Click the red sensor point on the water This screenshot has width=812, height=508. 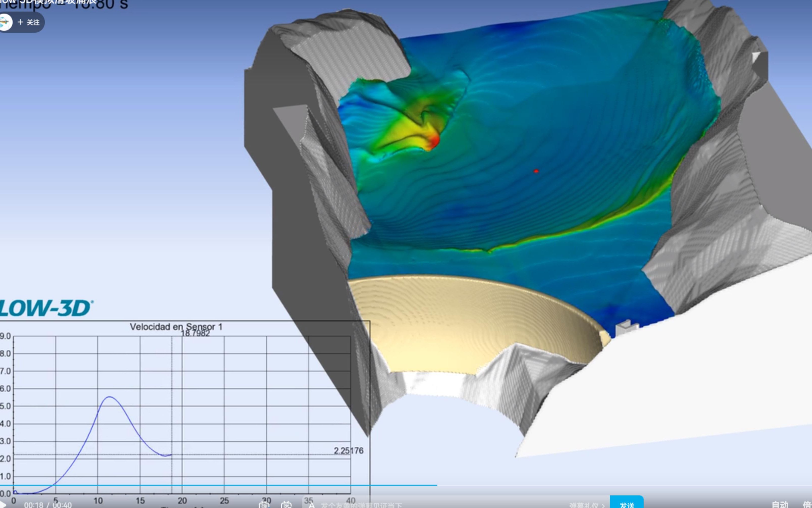536,171
